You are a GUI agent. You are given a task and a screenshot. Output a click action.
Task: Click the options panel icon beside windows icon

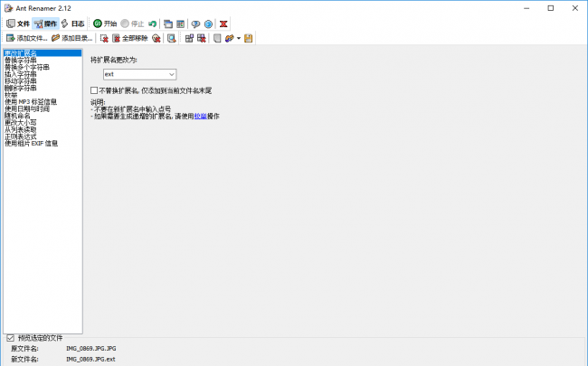click(x=180, y=24)
